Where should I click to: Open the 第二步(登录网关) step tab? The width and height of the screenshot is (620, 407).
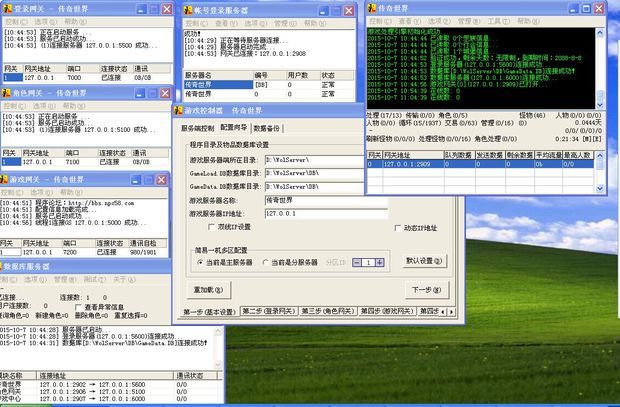[x=268, y=311]
